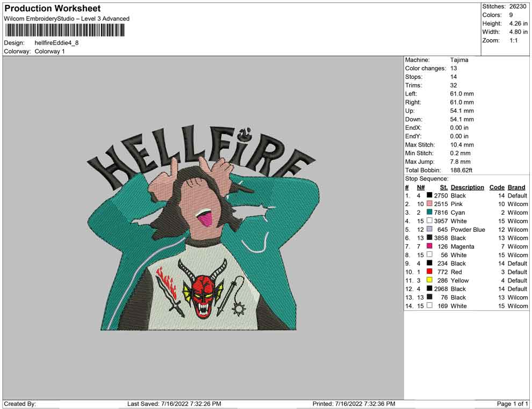Click the 'Yellow' description text
The image size is (532, 409).
point(460,280)
